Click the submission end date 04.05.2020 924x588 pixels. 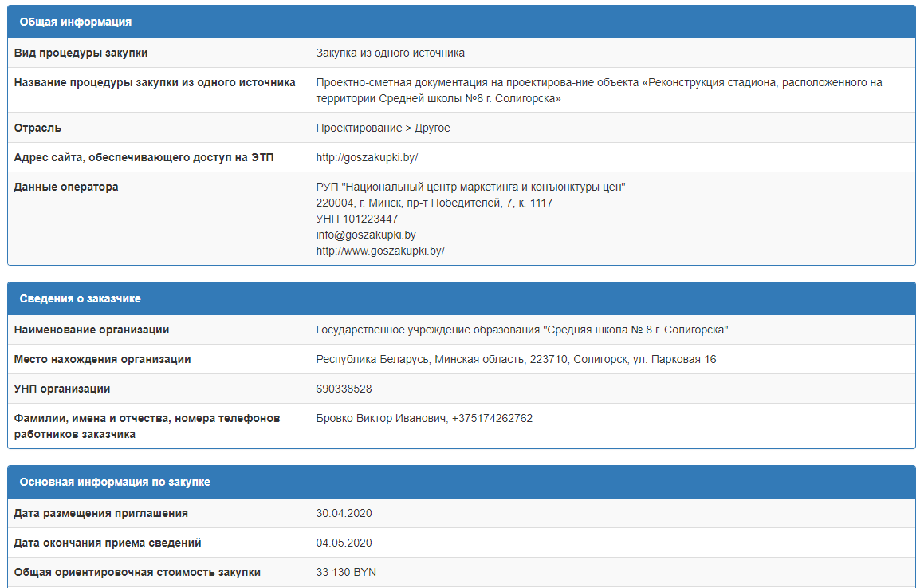(x=344, y=543)
